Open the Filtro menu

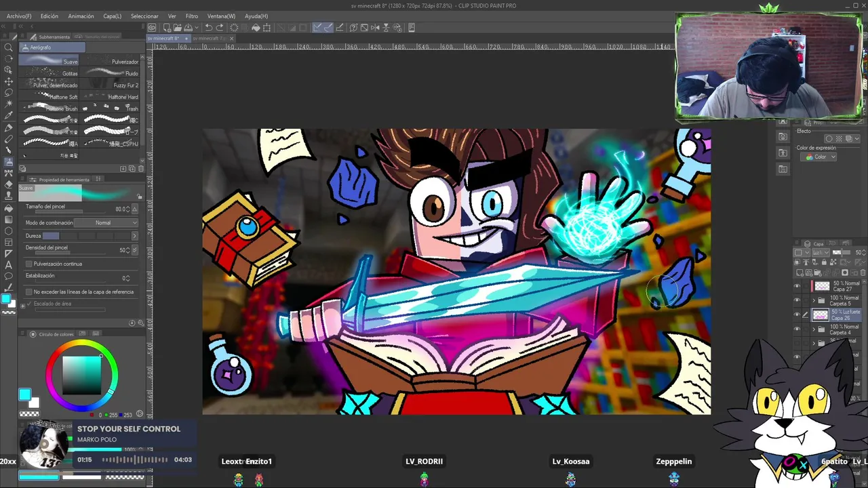[x=192, y=16]
